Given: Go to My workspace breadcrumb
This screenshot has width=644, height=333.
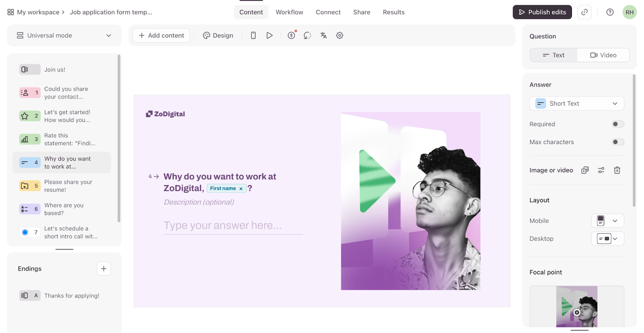Looking at the screenshot, I should (38, 12).
